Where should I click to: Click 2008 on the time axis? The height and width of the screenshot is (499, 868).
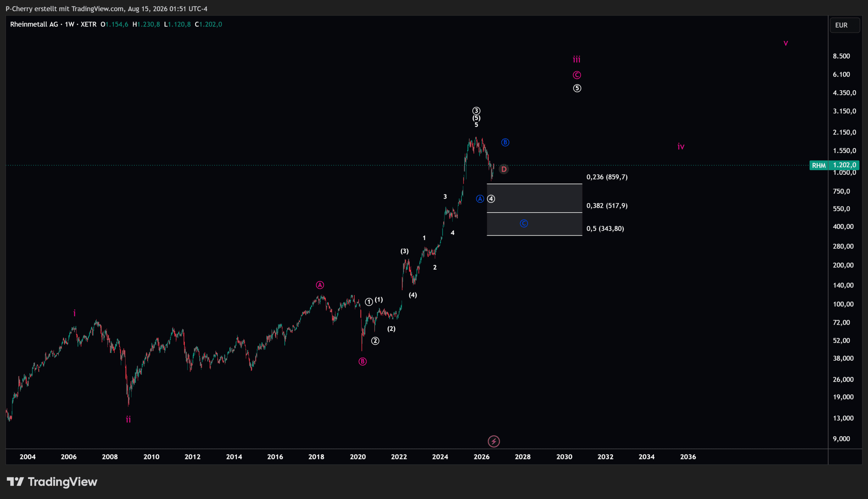(110, 457)
